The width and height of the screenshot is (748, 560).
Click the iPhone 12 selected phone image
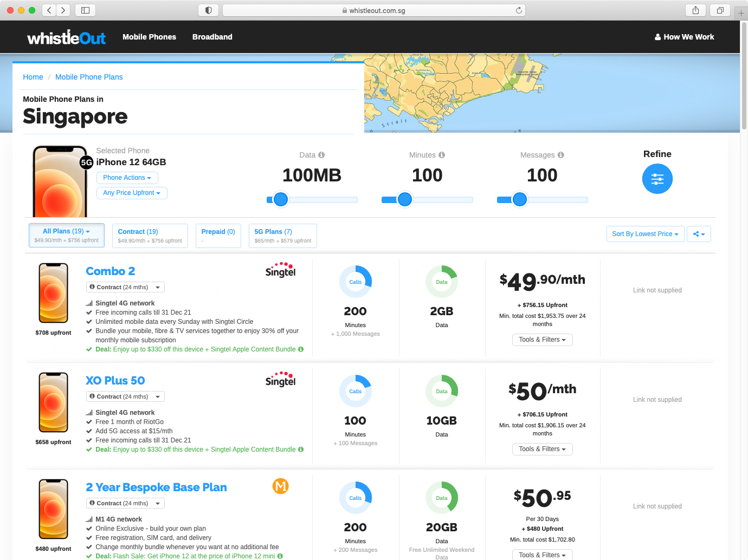coord(60,181)
